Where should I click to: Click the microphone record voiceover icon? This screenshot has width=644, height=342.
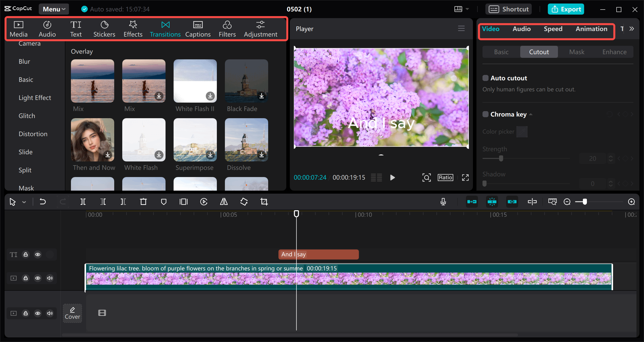point(443,202)
